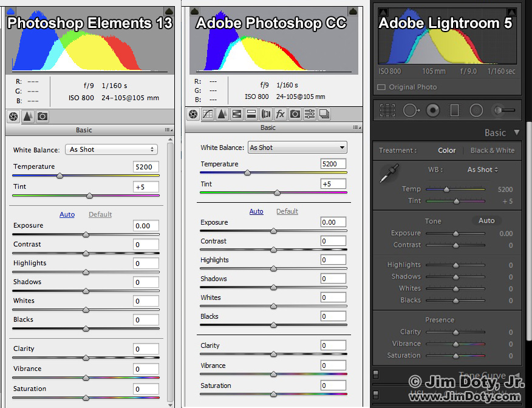532x408 pixels.
Task: Click Default link in Photoshop Elements
Action: pyautogui.click(x=100, y=214)
